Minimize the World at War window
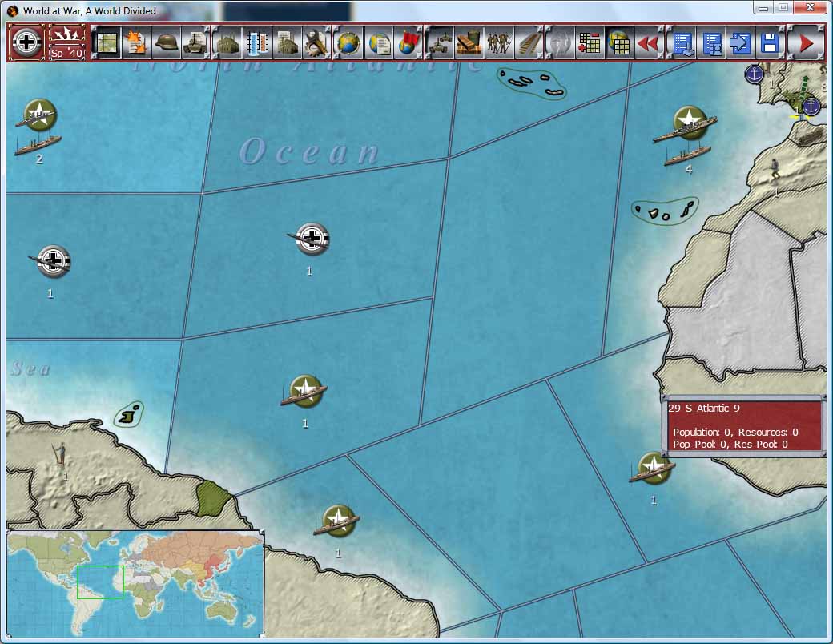Screen dimensions: 833x644 [x=763, y=8]
